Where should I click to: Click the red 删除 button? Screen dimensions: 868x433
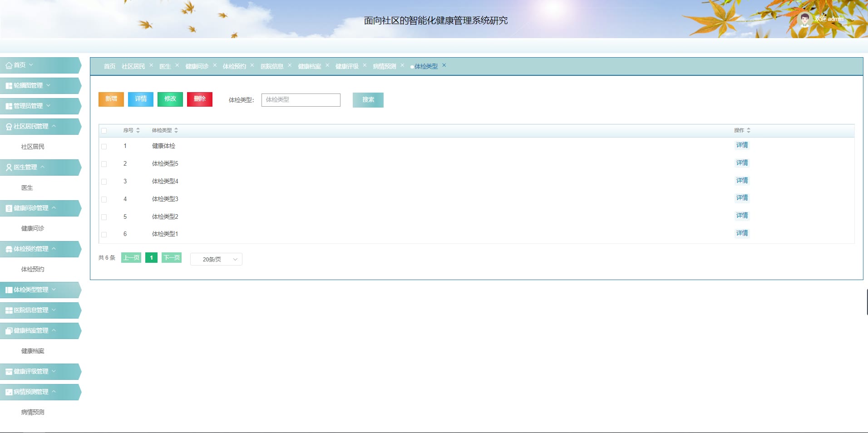[200, 99]
